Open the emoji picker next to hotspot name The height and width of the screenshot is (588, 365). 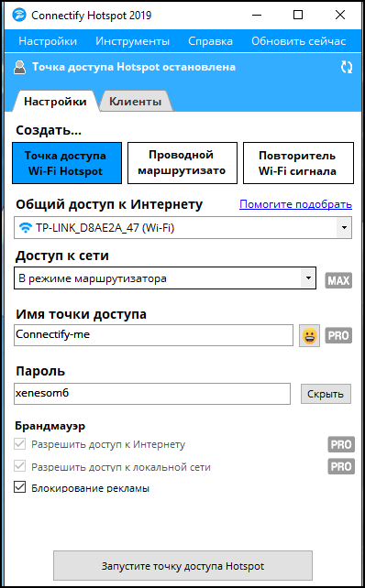pos(309,335)
